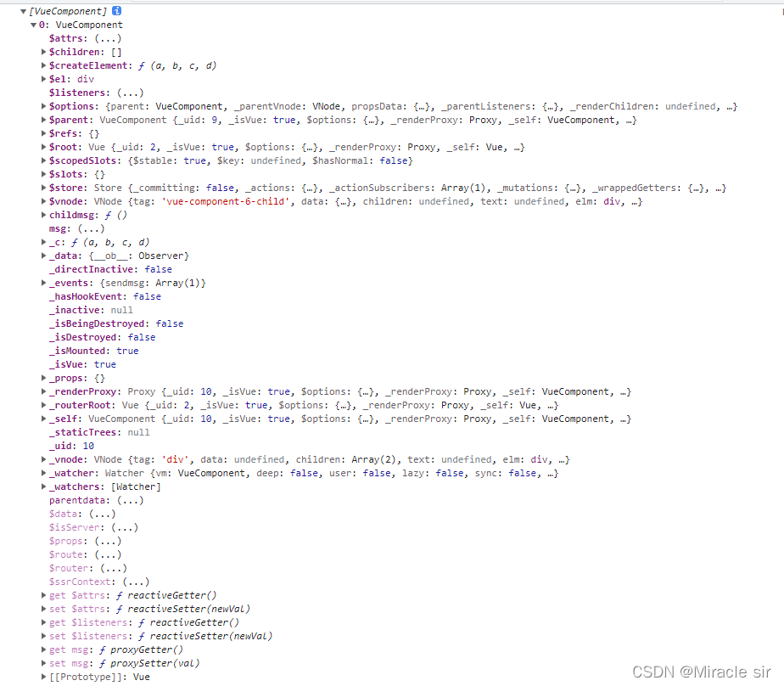Expand the [[Prototype]]: Vue arrow
Viewport: 784px width, 686px height.
tap(43, 677)
